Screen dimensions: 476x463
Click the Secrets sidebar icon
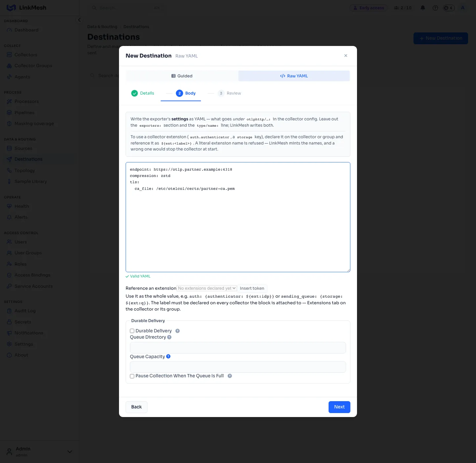[x=9, y=322]
